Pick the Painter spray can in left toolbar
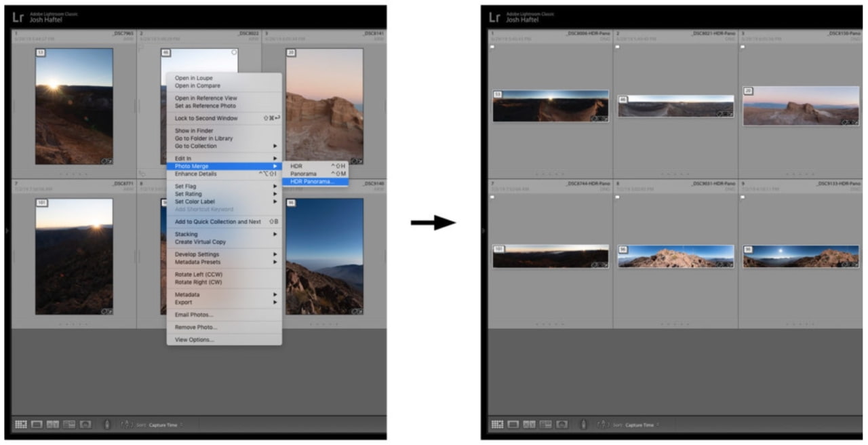 pyautogui.click(x=106, y=425)
